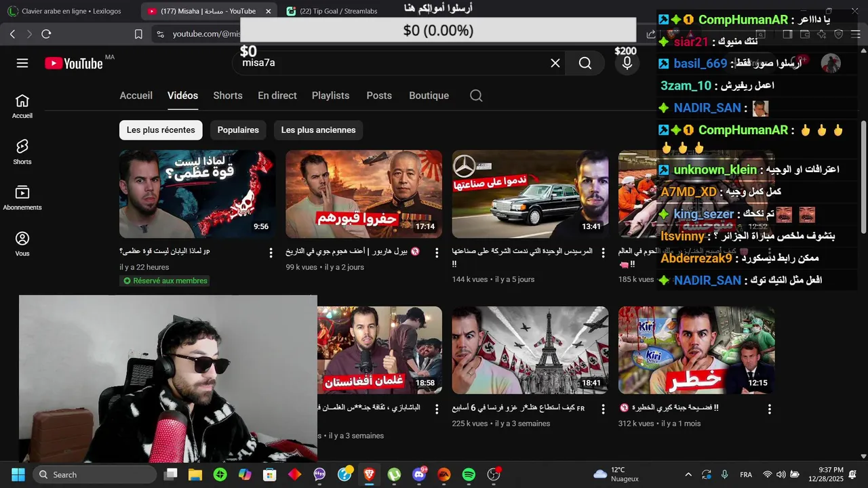Switch to channel En direct tab
868x488 pixels.
(x=277, y=96)
